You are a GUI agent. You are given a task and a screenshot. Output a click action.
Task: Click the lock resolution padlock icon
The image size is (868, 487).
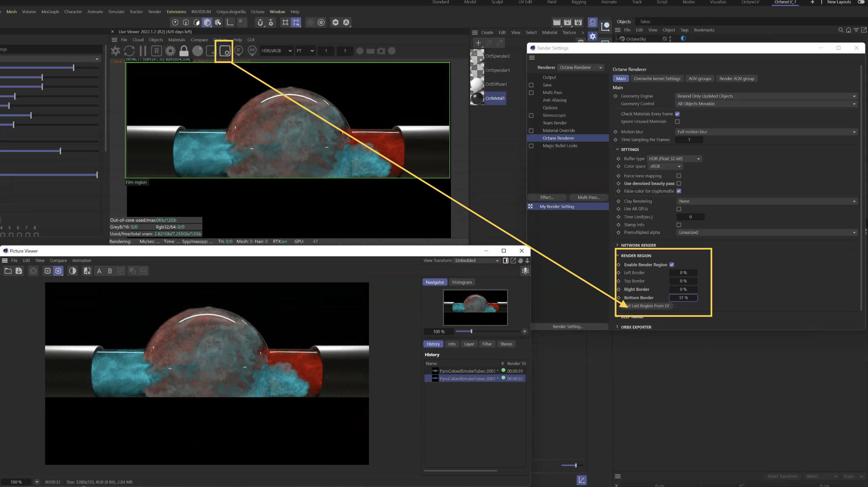click(184, 51)
